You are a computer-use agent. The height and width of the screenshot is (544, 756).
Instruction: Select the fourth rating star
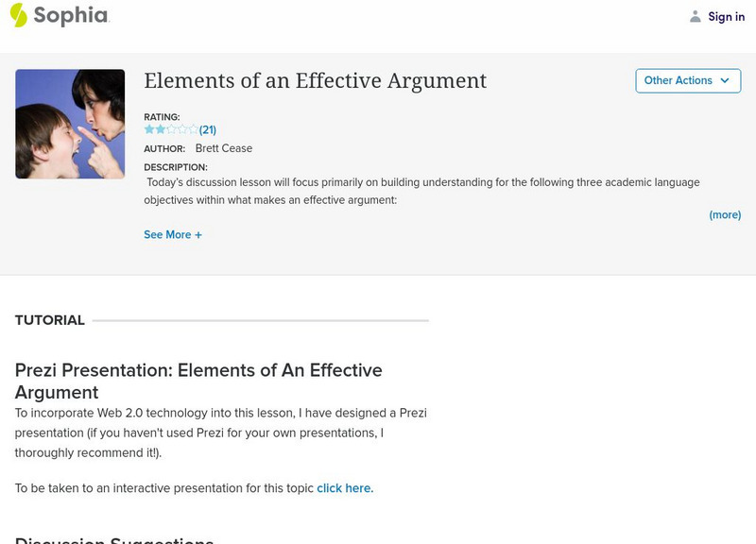(182, 129)
